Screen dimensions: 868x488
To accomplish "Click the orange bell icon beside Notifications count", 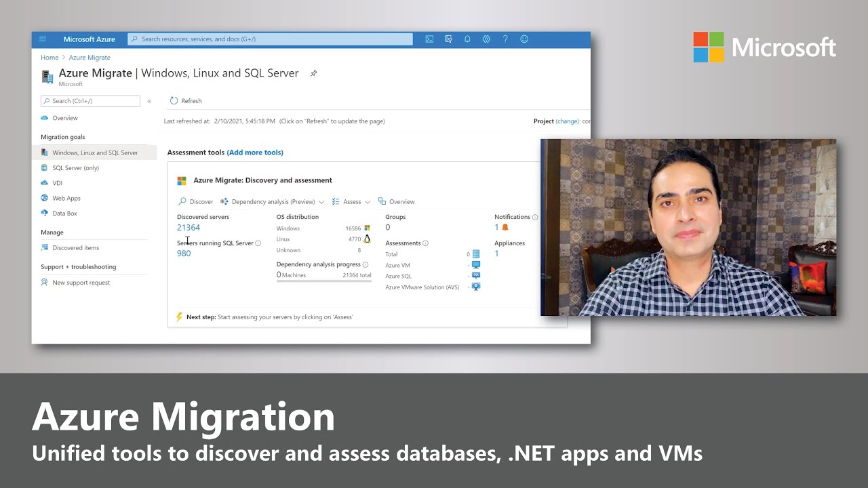I will (x=505, y=228).
